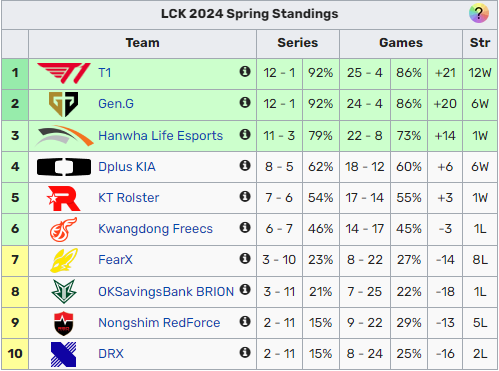Click the Series column header
This screenshot has width=499, height=371.
298,43
